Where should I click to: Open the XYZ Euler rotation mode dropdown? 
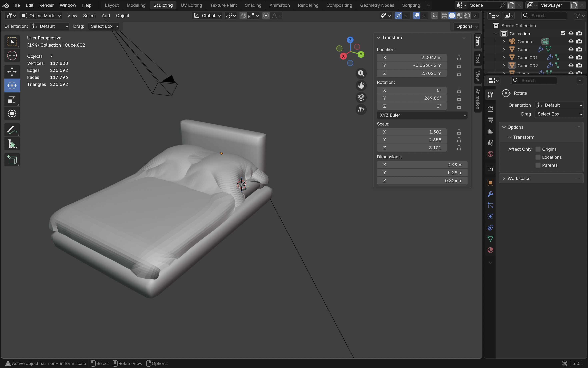(422, 115)
